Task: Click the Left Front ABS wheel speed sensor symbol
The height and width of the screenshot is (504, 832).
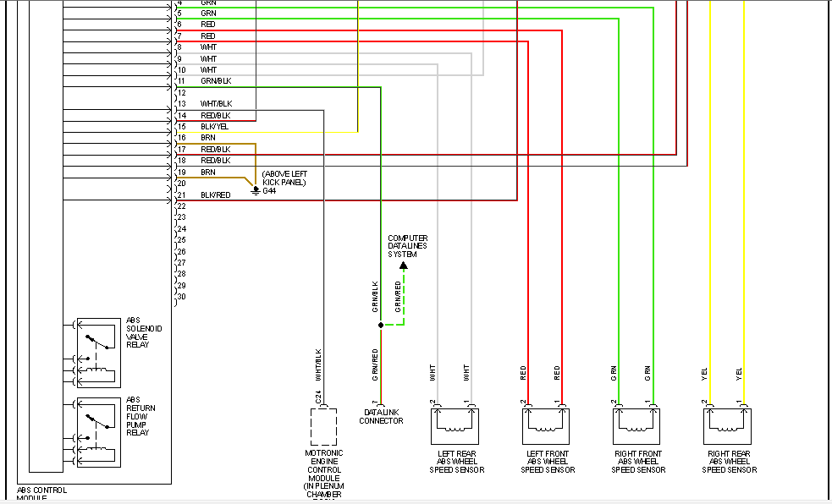Action: point(545,425)
